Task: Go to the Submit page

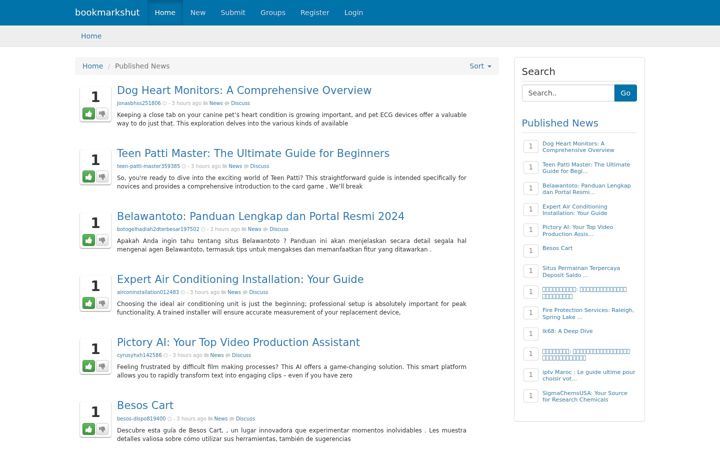Action: pos(233,12)
